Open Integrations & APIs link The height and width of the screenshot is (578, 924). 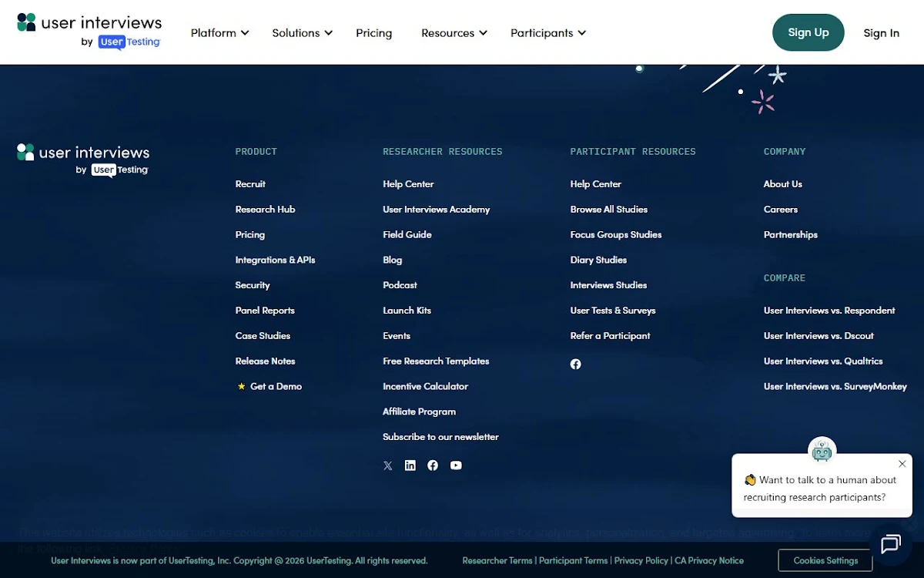coord(276,260)
